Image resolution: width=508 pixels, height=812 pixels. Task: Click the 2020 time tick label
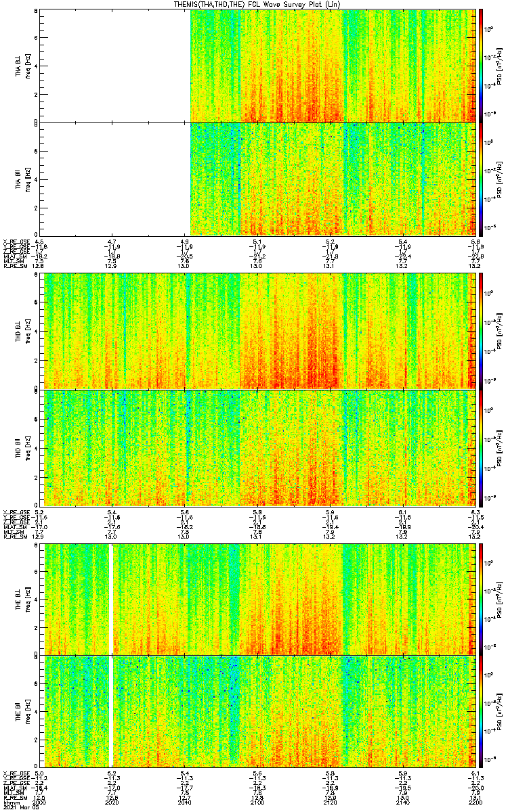click(x=112, y=802)
